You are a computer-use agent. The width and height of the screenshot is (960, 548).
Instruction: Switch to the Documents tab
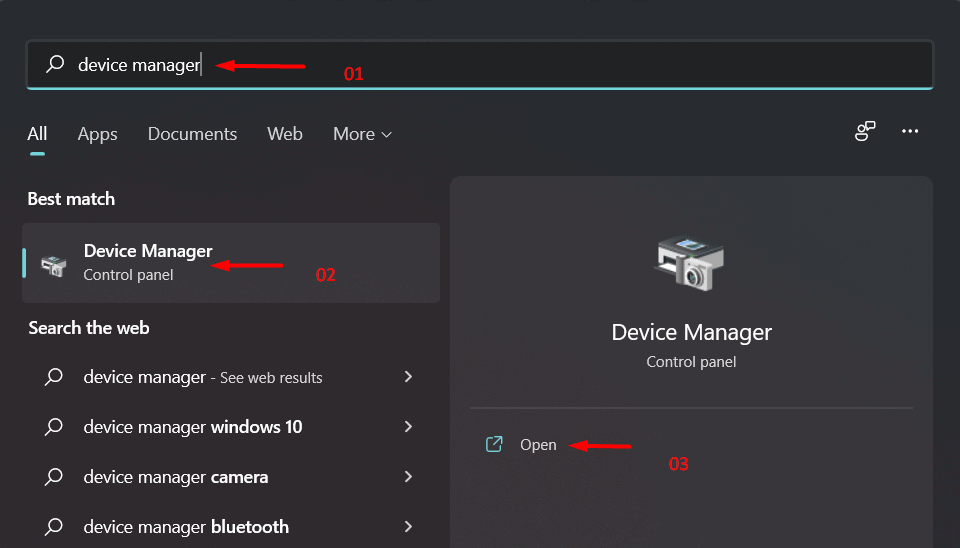tap(192, 134)
